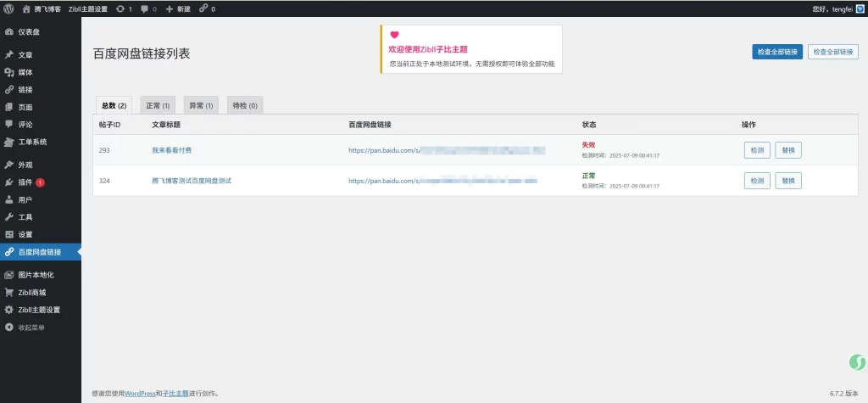Open the 新建 new content menu

pos(177,8)
